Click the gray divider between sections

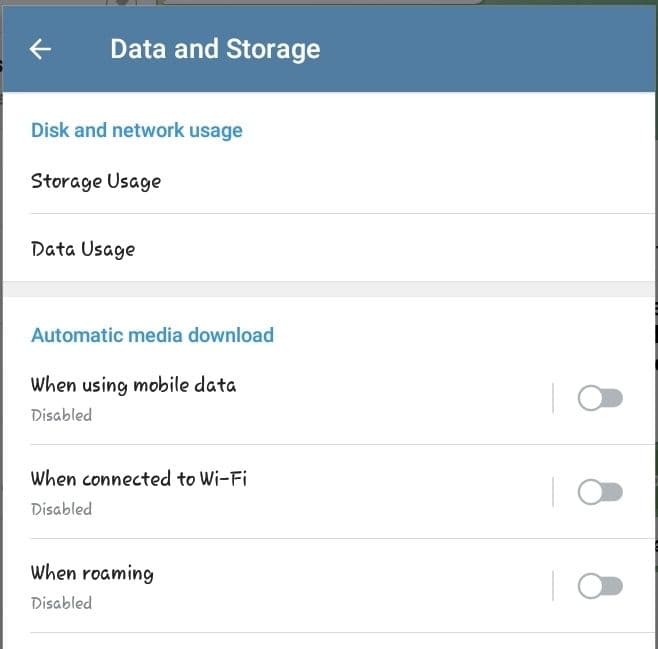tap(329, 289)
